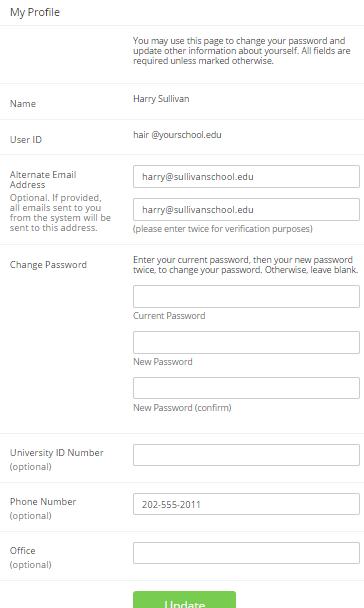Click the Change Password section label

point(48,265)
